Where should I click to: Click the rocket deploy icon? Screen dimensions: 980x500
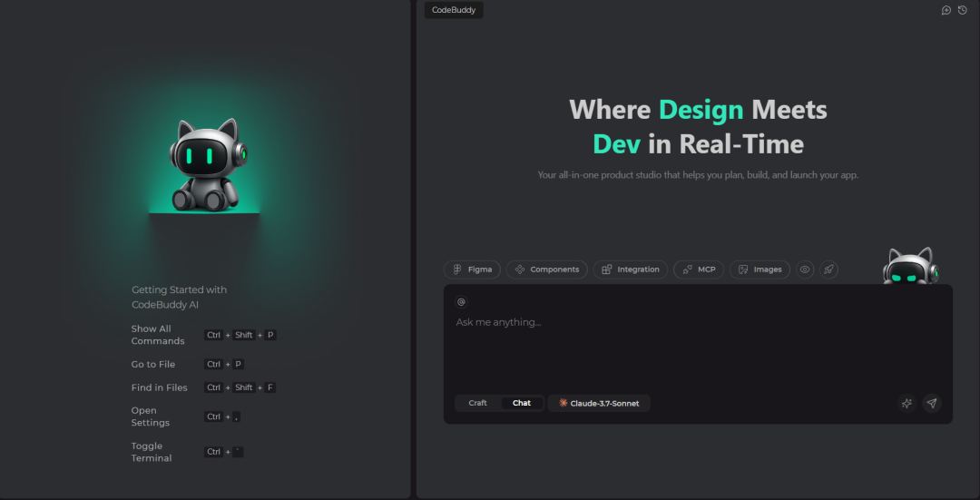click(828, 270)
